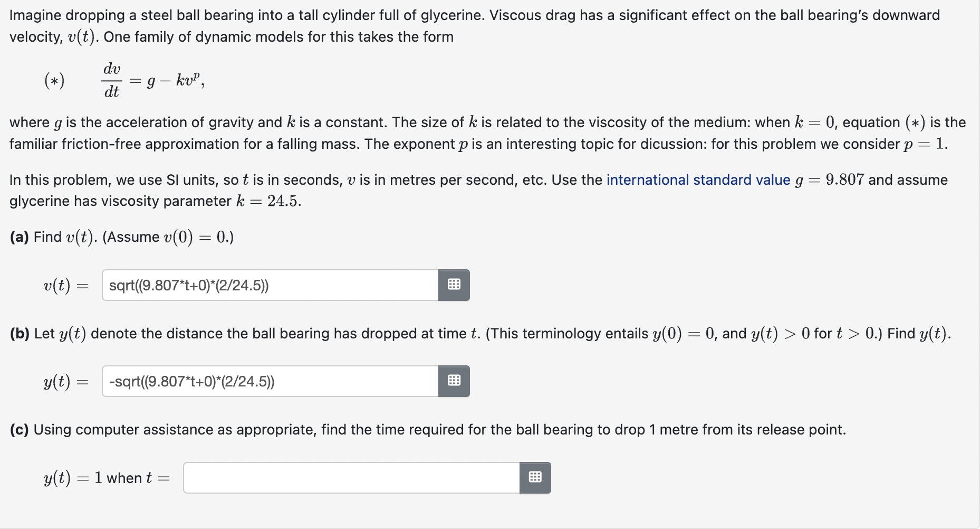Follow the blue link about standard gravity g
The height and width of the screenshot is (529, 980).
(x=697, y=180)
